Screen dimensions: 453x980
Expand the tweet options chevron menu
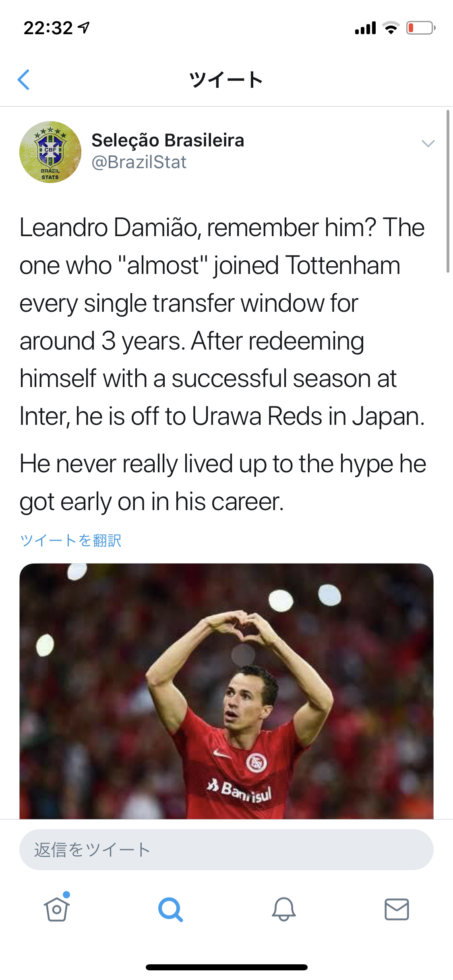(428, 144)
